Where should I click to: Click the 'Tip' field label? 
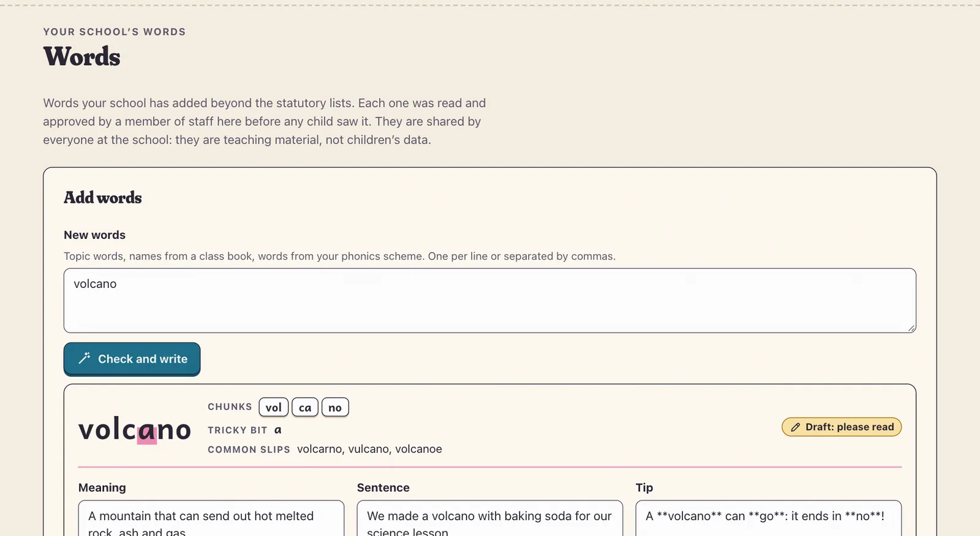click(x=644, y=488)
